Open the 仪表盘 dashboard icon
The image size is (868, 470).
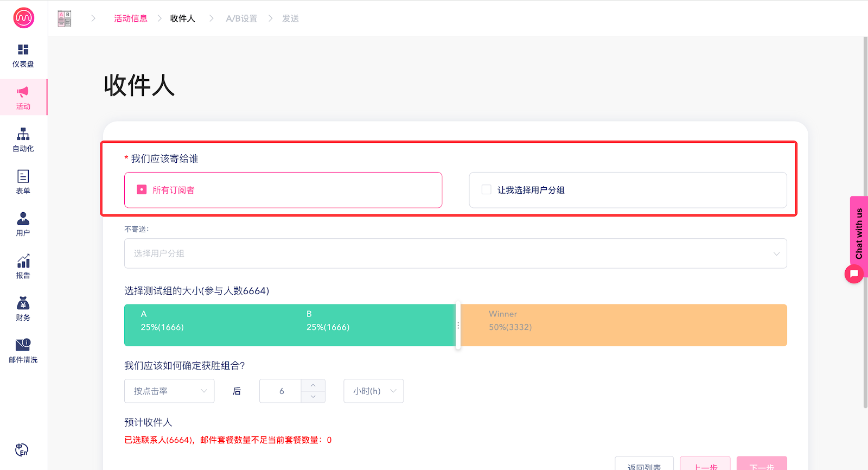click(x=23, y=50)
